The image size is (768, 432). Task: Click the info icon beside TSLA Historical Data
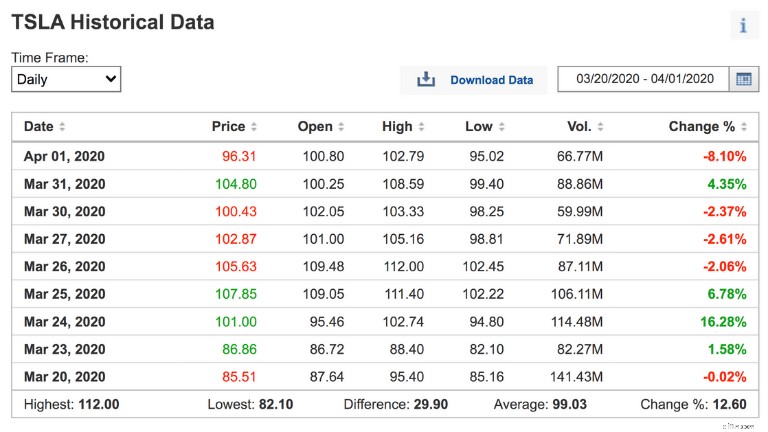744,24
